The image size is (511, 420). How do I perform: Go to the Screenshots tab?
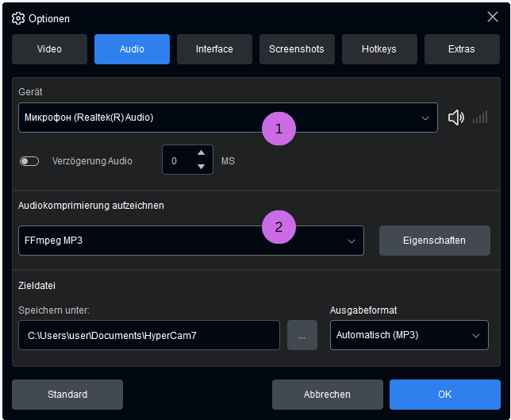tap(297, 49)
